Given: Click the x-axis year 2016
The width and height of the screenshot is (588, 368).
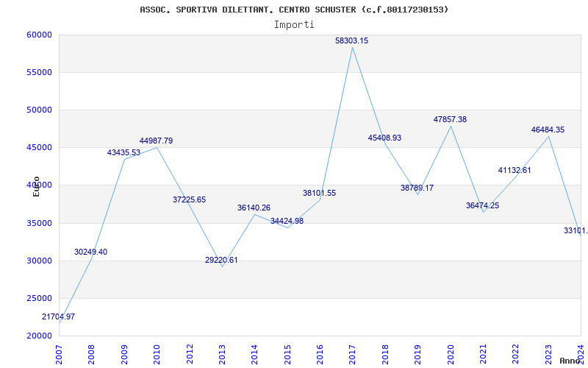Looking at the screenshot, I should [x=320, y=354].
